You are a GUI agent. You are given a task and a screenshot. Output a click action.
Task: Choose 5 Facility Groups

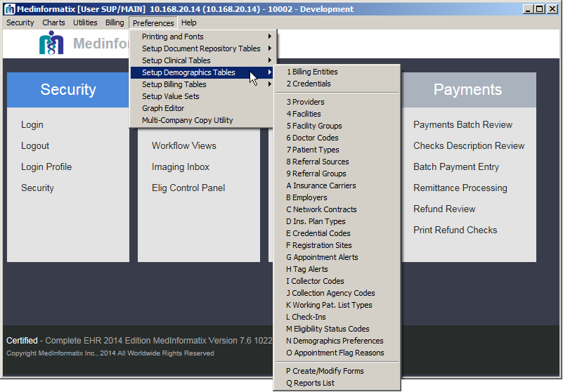(337, 126)
